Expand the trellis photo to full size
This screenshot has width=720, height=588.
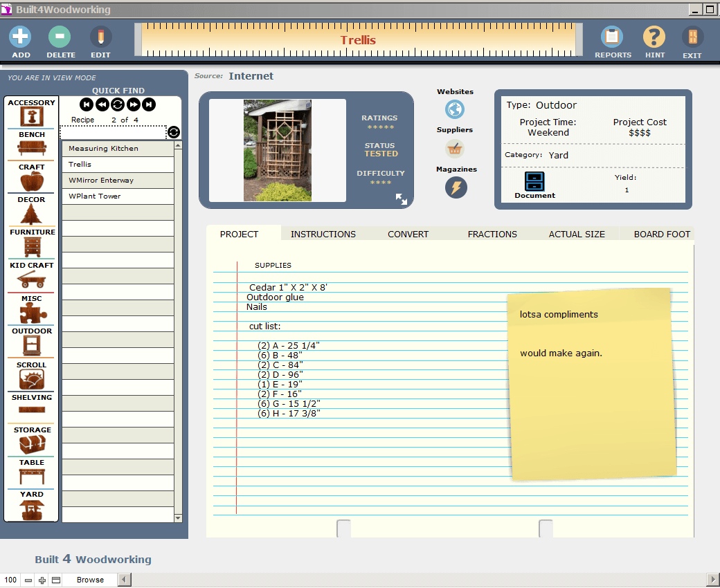(x=402, y=199)
